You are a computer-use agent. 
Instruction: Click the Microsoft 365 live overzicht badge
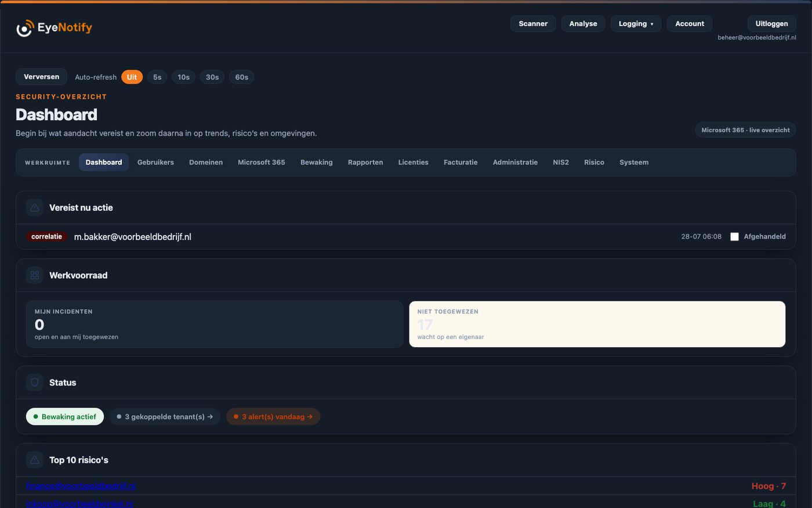click(745, 130)
